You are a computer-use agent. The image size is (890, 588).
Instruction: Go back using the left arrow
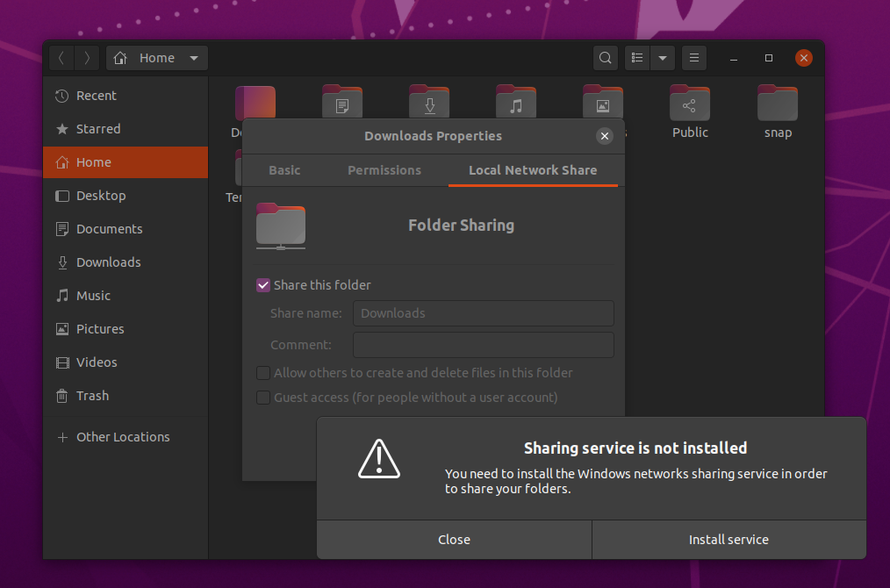coord(61,58)
